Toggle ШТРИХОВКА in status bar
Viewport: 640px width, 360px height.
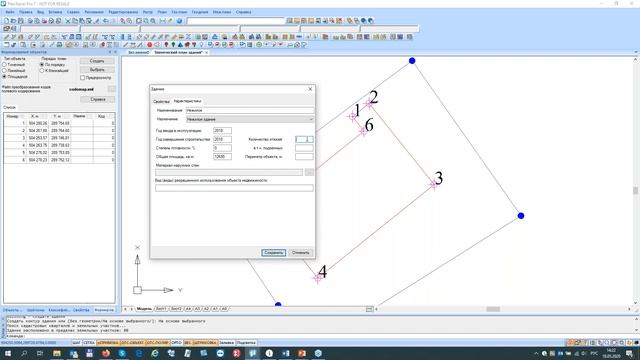[x=205, y=343]
